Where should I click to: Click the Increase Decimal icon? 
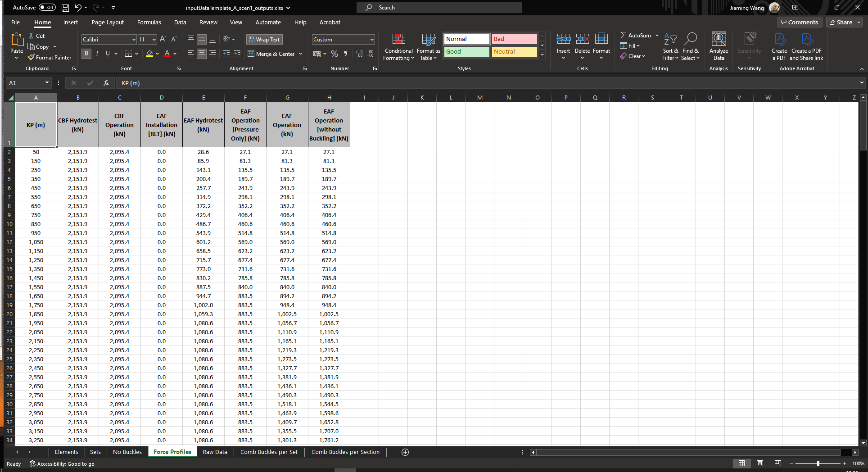click(x=359, y=54)
